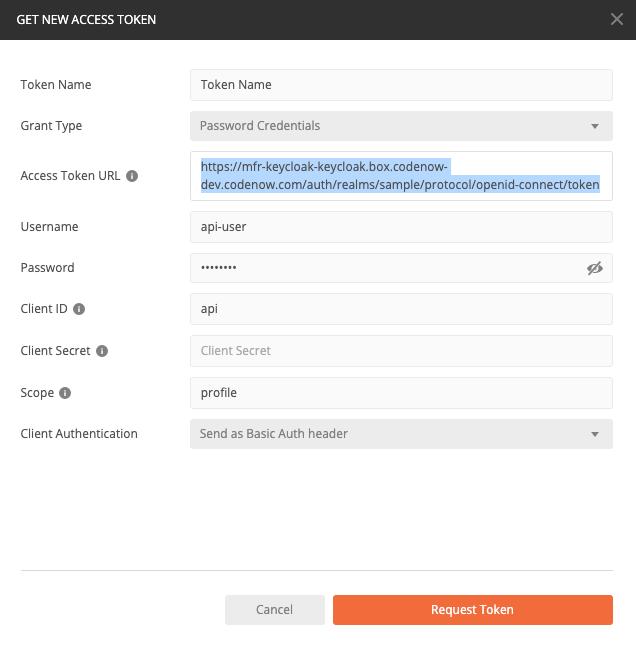This screenshot has height=648, width=636.
Task: Click the Access Token URL info icon
Action: pos(132,176)
